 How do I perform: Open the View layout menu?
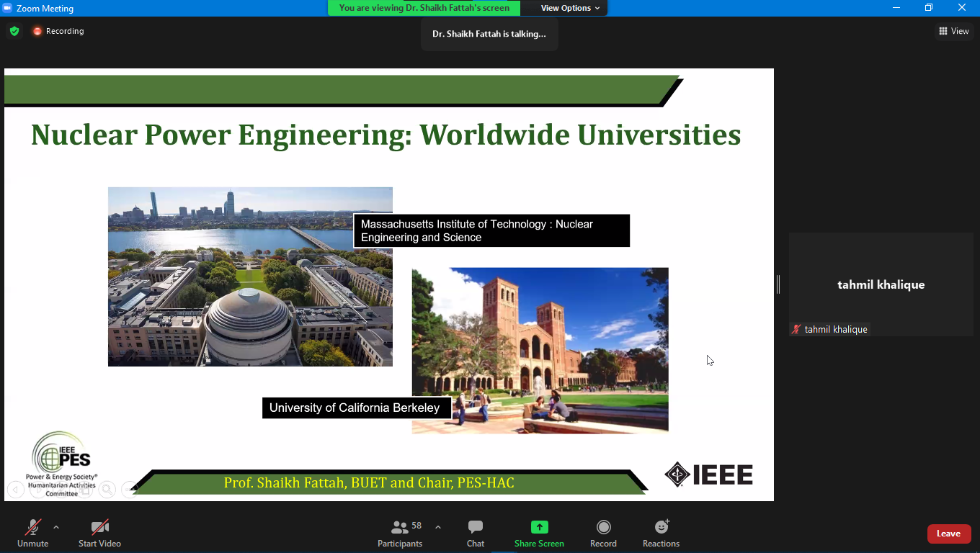coord(953,31)
